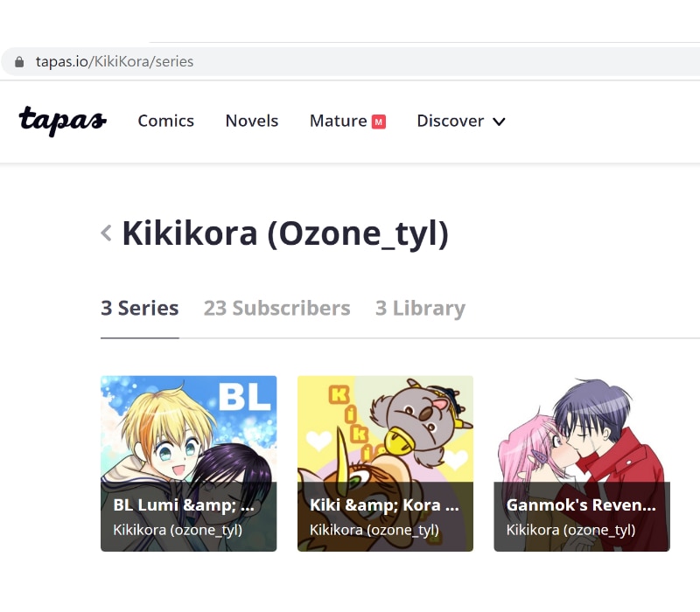Click the Ganmok's Reven... title text
Screen dimensions: 700x612
click(x=581, y=505)
